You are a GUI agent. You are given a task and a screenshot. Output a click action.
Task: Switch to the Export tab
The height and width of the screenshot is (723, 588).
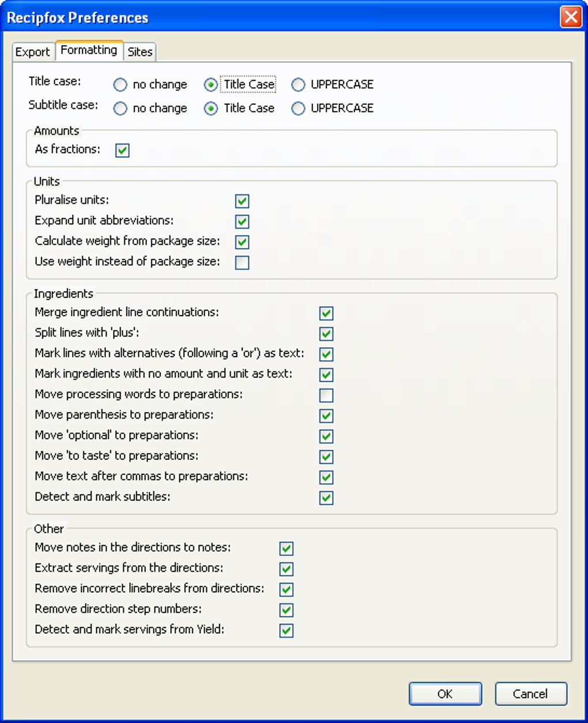32,52
